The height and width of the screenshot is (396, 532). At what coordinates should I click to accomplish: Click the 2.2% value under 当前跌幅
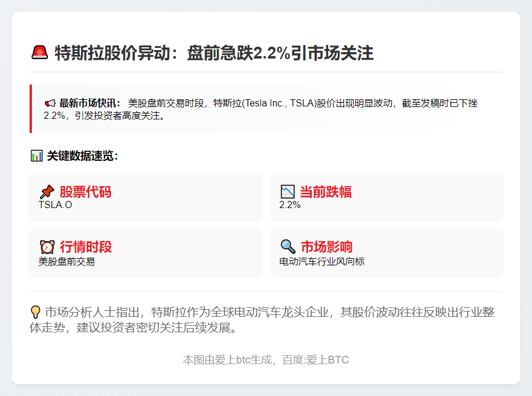click(290, 205)
